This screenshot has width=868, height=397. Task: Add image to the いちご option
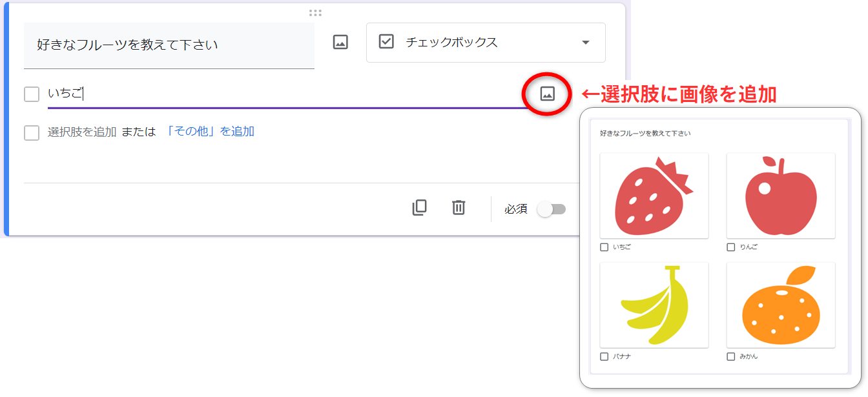point(547,94)
